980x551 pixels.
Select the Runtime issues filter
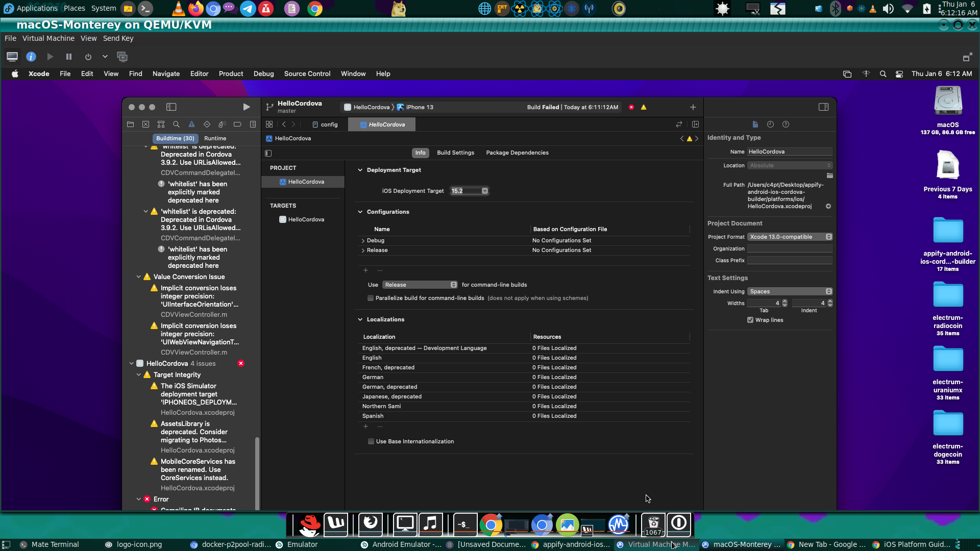(x=215, y=139)
